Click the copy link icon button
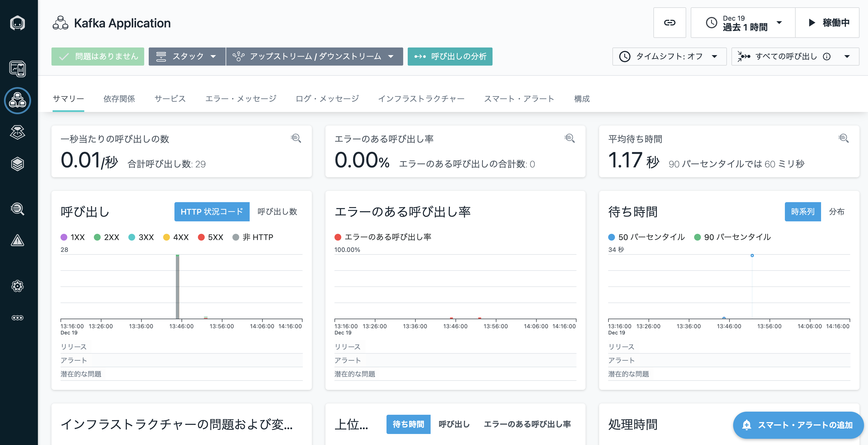The width and height of the screenshot is (868, 445). pyautogui.click(x=669, y=23)
